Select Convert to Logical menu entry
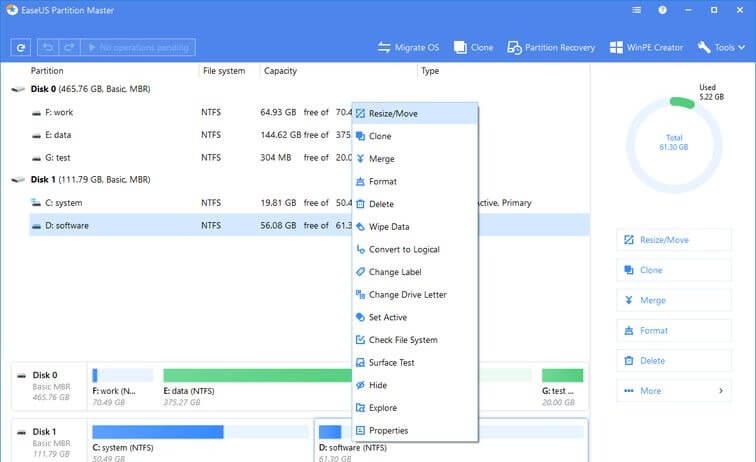756x462 pixels. pos(415,249)
